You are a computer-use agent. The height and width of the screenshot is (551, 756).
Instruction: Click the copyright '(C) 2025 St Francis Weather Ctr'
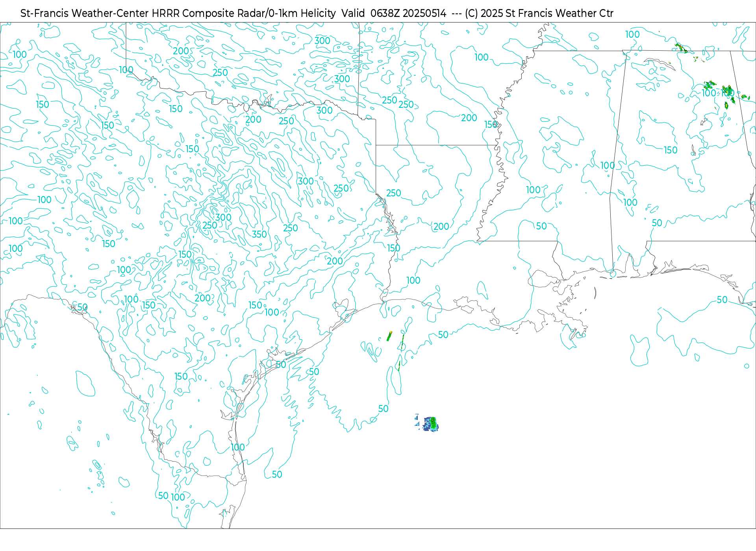[x=539, y=13]
